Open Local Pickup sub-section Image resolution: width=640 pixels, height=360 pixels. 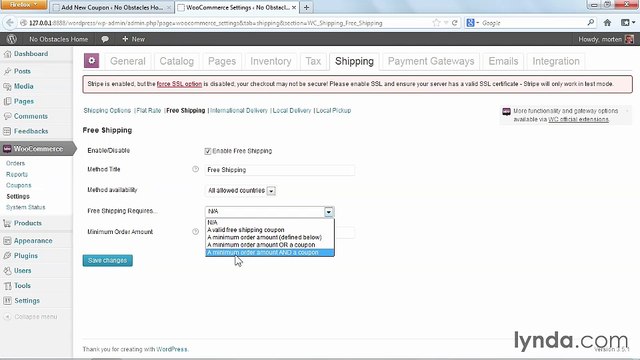(x=333, y=111)
